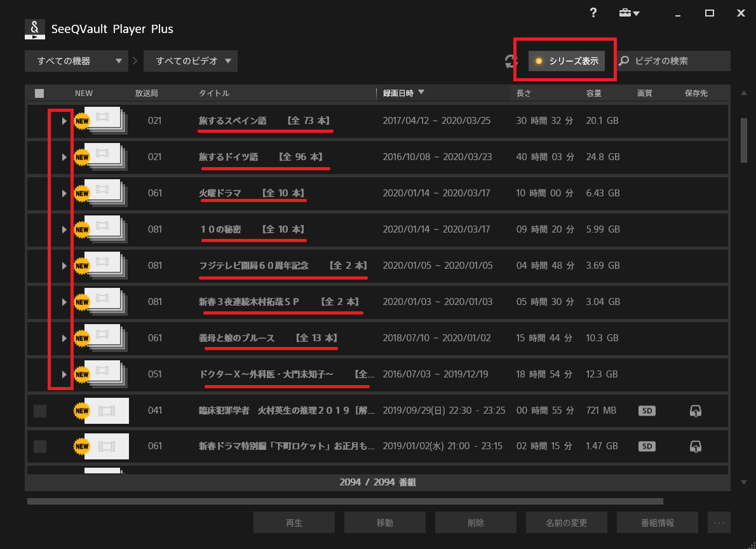Toggle the シリーズ表示 series view button

click(x=566, y=61)
